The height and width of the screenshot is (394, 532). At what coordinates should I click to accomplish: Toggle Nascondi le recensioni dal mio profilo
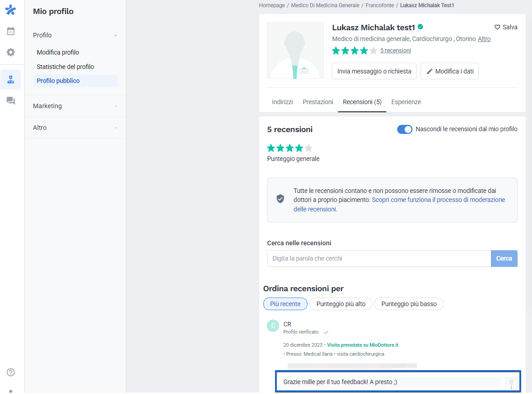pyautogui.click(x=404, y=129)
